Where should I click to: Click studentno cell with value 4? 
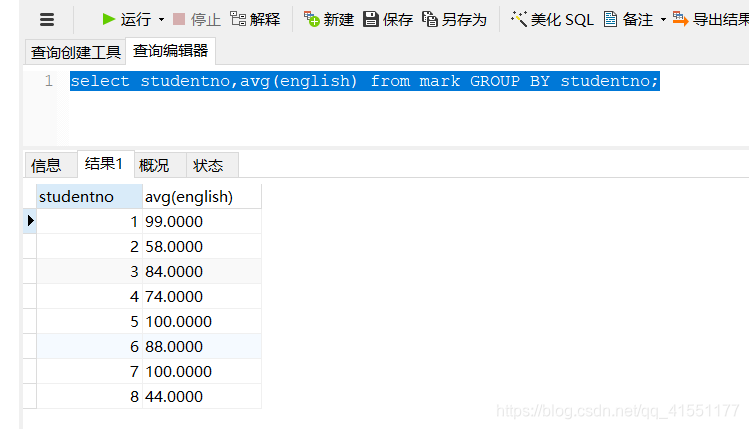pyautogui.click(x=89, y=296)
